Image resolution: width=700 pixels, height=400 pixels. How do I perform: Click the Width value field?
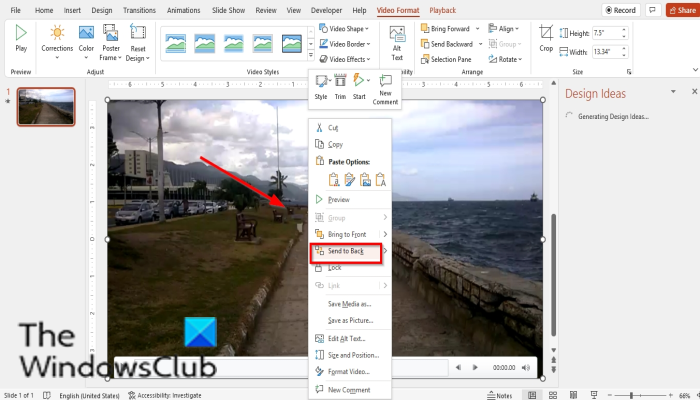point(606,52)
